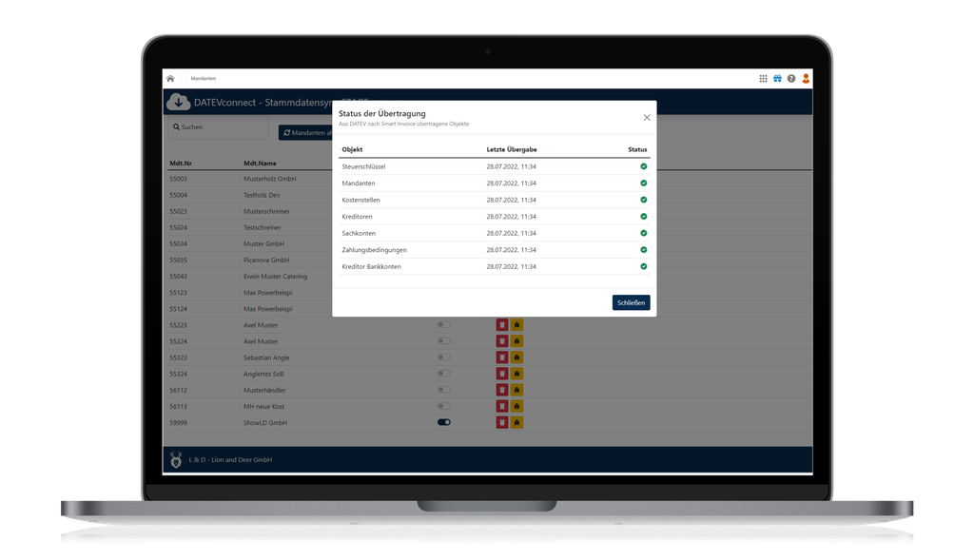Viewport: 974px width, 560px height.
Task: Click yellow status icon for Musterhändler
Action: tap(516, 390)
